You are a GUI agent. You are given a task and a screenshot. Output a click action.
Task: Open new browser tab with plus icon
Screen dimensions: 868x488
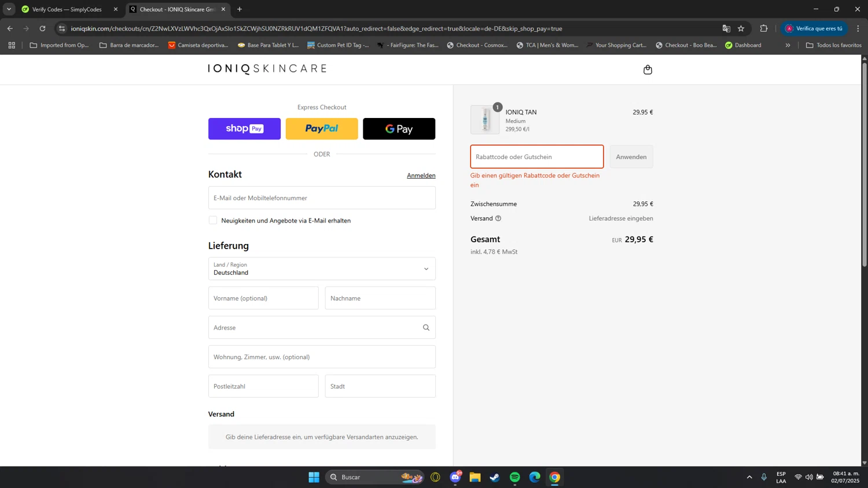[240, 9]
